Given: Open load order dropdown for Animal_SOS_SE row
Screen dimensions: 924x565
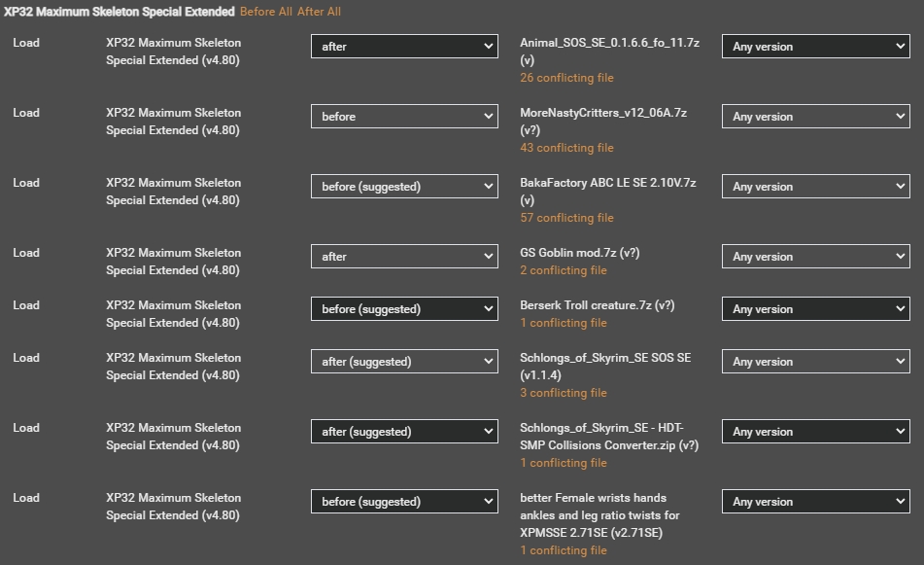Looking at the screenshot, I should [404, 47].
